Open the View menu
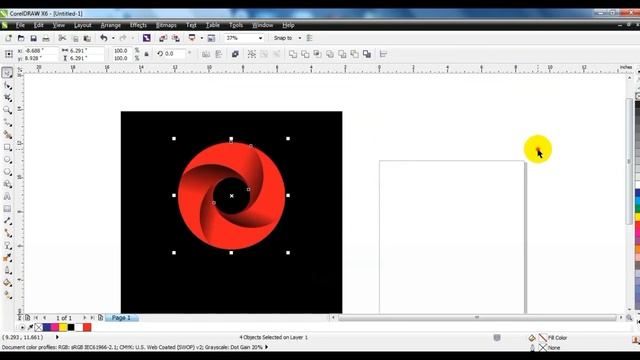 [59, 25]
